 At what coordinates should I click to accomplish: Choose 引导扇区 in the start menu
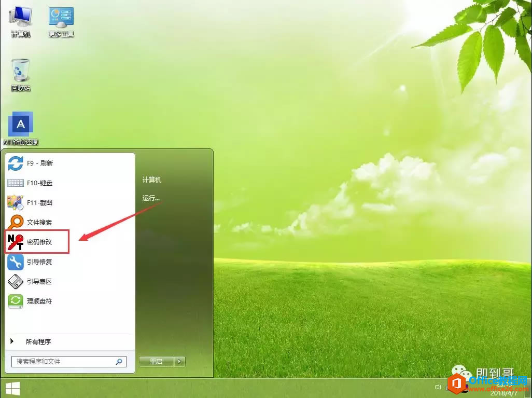point(39,282)
